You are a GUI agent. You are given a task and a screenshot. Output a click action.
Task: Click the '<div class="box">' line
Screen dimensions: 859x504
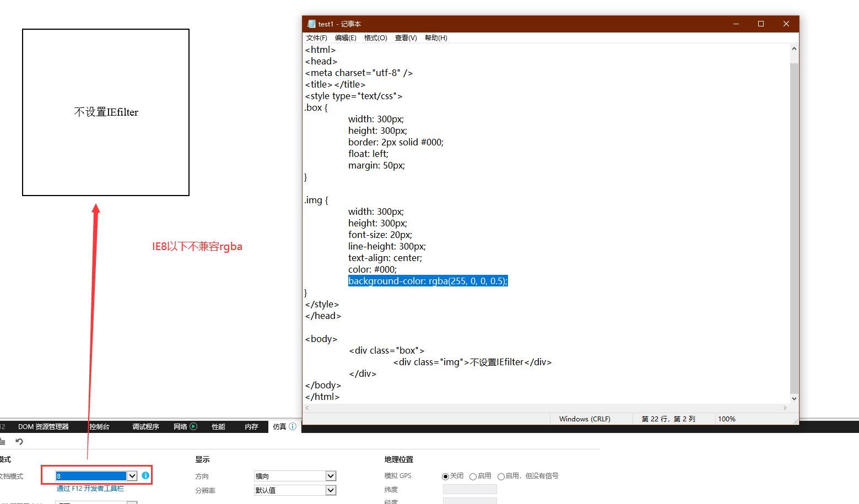pyautogui.click(x=387, y=350)
